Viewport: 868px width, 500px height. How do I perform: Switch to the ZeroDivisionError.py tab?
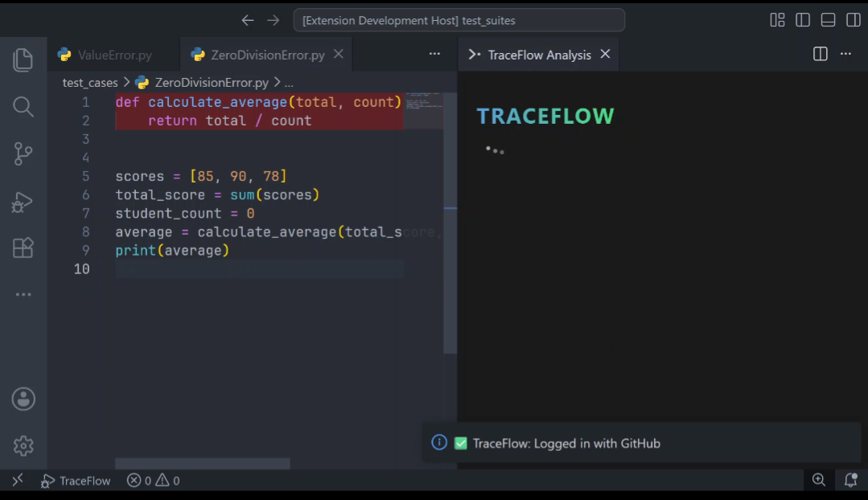(x=267, y=55)
